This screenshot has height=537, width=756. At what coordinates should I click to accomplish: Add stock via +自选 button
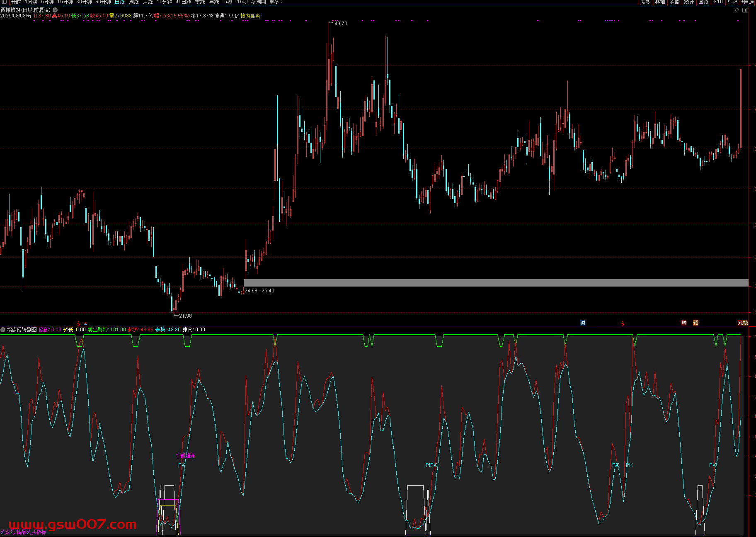point(748,2)
